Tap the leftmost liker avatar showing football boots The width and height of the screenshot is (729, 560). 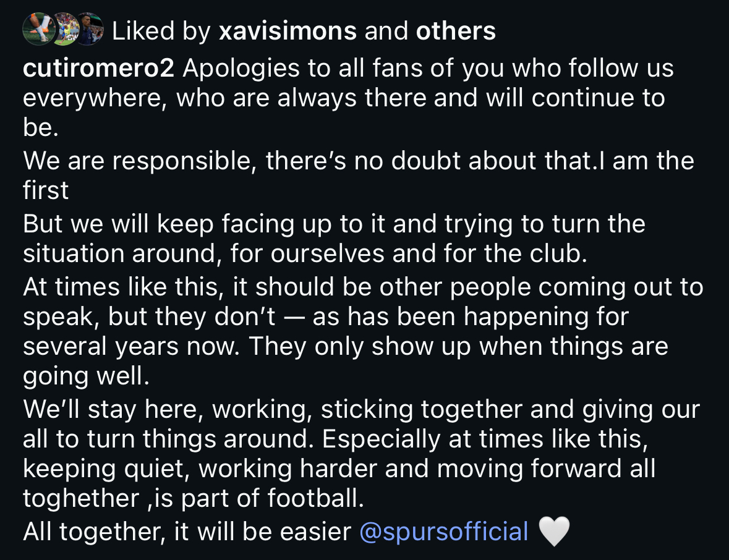(x=36, y=29)
